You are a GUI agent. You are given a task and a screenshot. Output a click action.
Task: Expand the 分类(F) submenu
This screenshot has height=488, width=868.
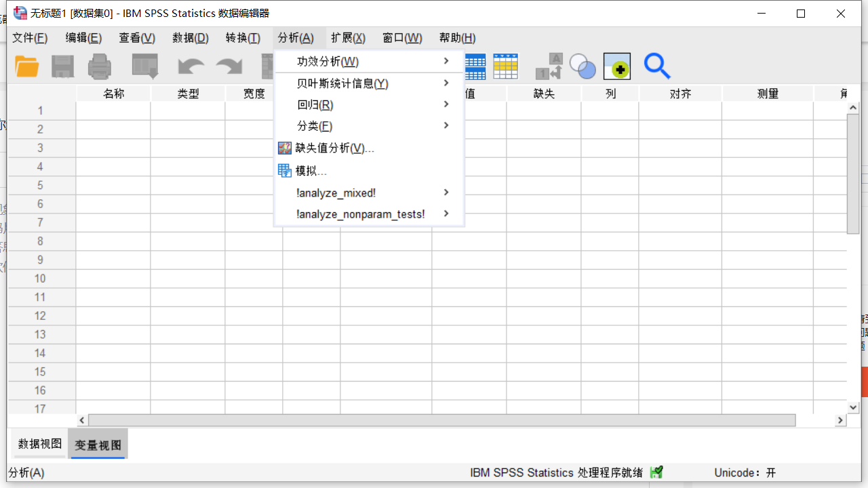pos(369,125)
